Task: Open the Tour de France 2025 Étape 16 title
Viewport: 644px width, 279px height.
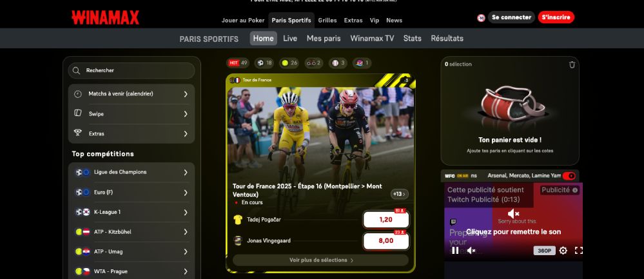Action: click(307, 190)
